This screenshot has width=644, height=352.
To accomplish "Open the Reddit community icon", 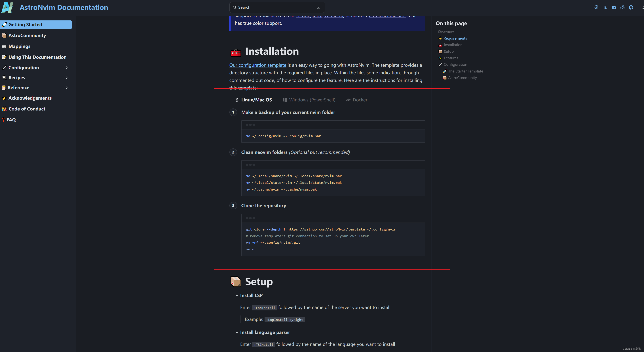I will (x=622, y=7).
